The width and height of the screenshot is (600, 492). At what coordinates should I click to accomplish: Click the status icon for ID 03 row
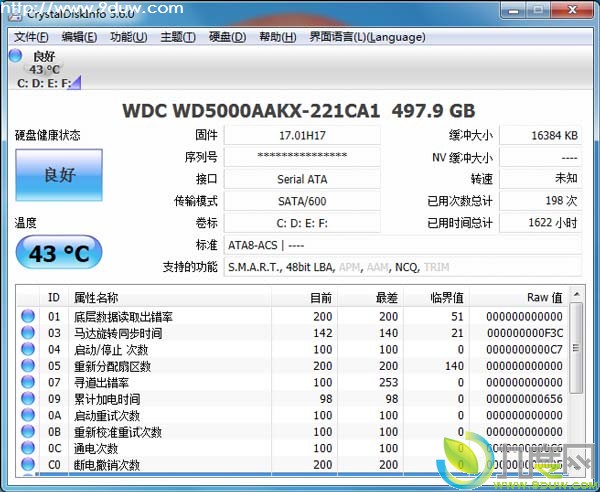[x=28, y=332]
